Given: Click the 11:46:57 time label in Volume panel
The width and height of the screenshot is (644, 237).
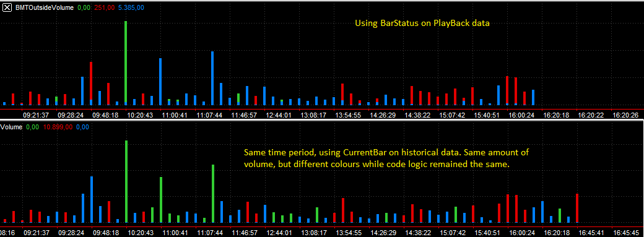Looking at the screenshot, I should pyautogui.click(x=244, y=233).
